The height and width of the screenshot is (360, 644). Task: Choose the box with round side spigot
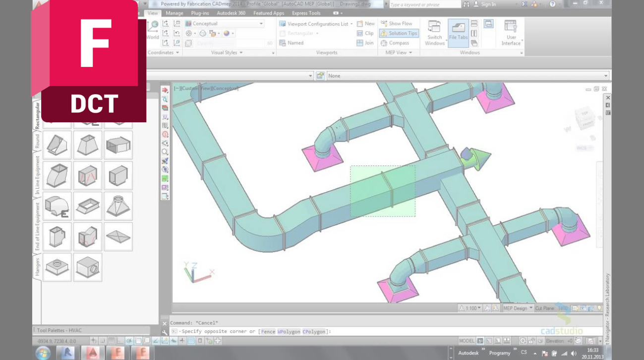pyautogui.click(x=88, y=267)
